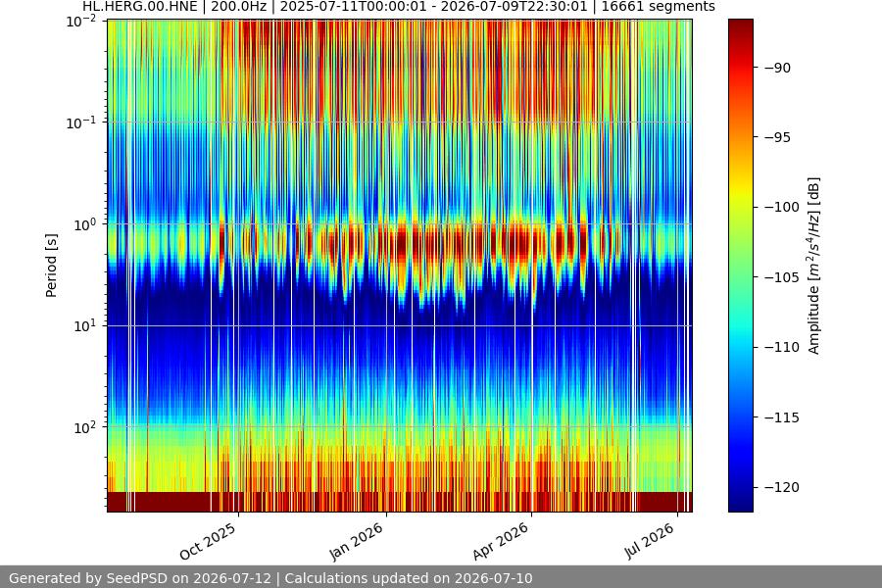The image size is (882, 588).
Task: Click the 'Oct 2025' x-axis label
Action: pyautogui.click(x=208, y=542)
